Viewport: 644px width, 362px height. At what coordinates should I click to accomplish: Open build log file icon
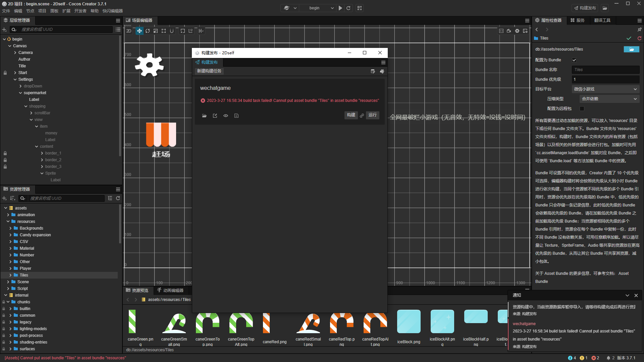236,116
